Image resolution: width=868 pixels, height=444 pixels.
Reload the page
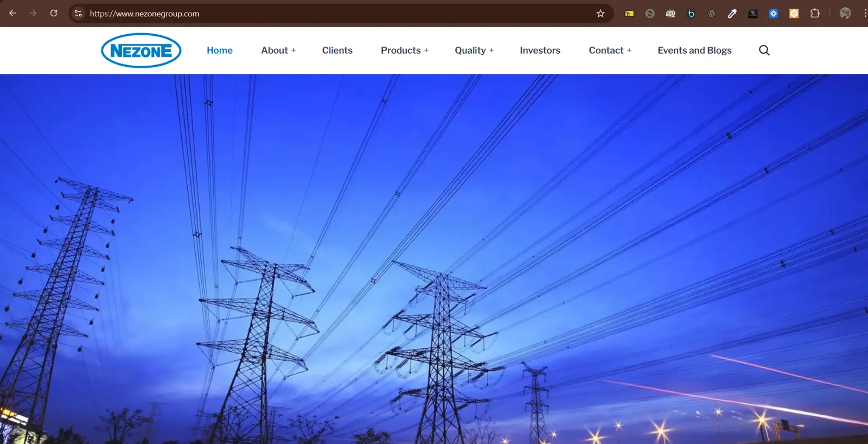click(54, 13)
